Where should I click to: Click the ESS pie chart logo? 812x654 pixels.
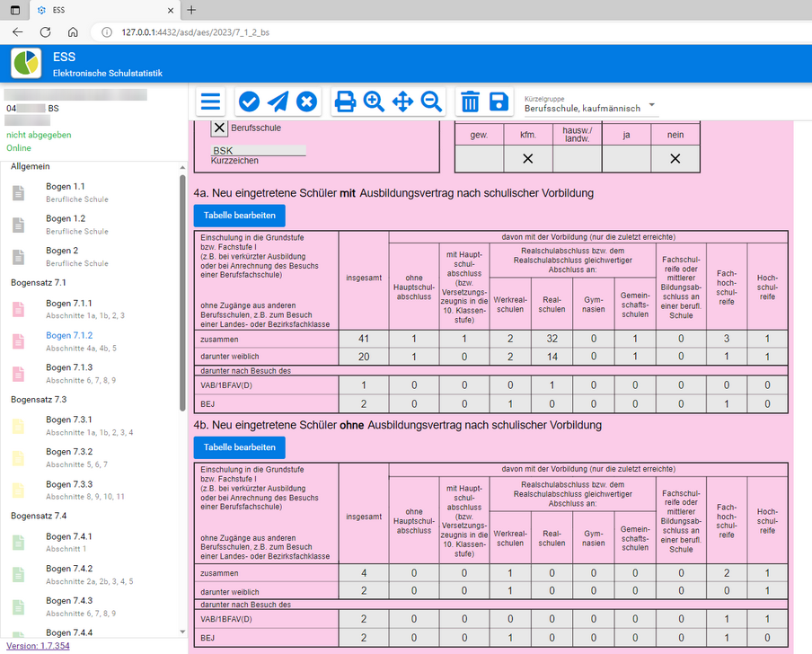point(26,63)
